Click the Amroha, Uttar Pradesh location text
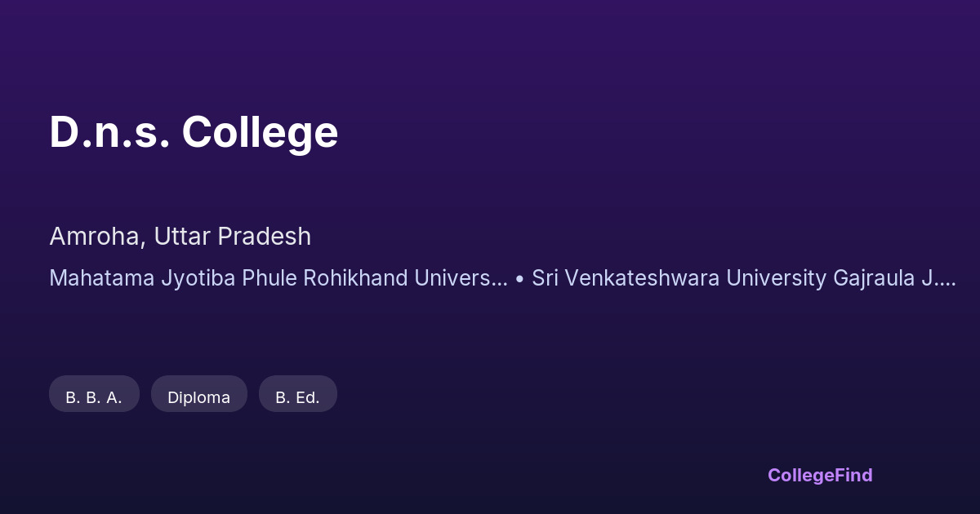 coord(180,237)
